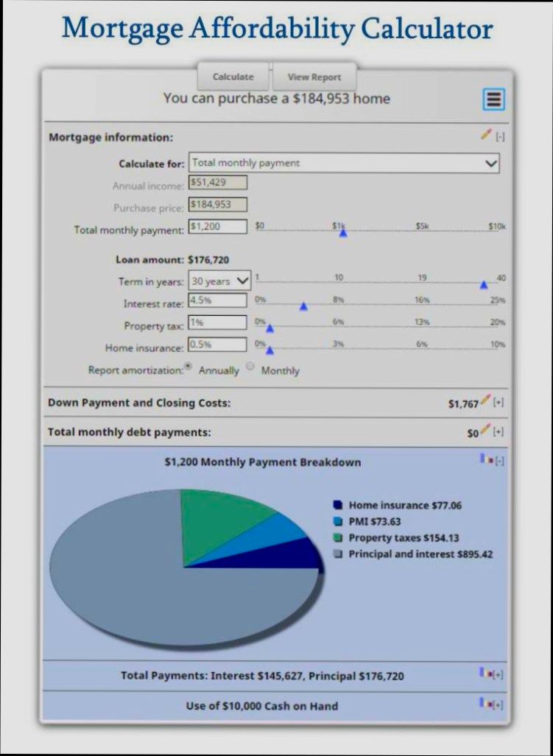Expand Down Payment and Closing Costs section

click(x=499, y=403)
